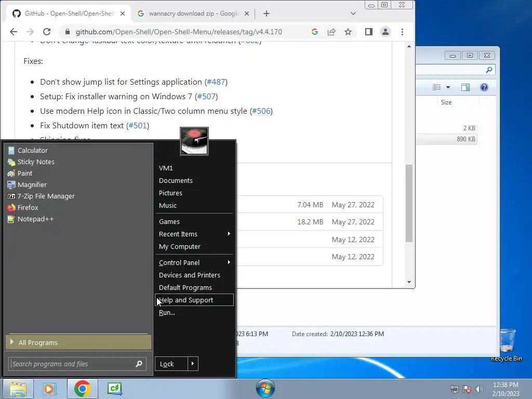Viewport: 532px width, 399px height.
Task: Expand the Control Panel submenu arrow
Action: 229,262
